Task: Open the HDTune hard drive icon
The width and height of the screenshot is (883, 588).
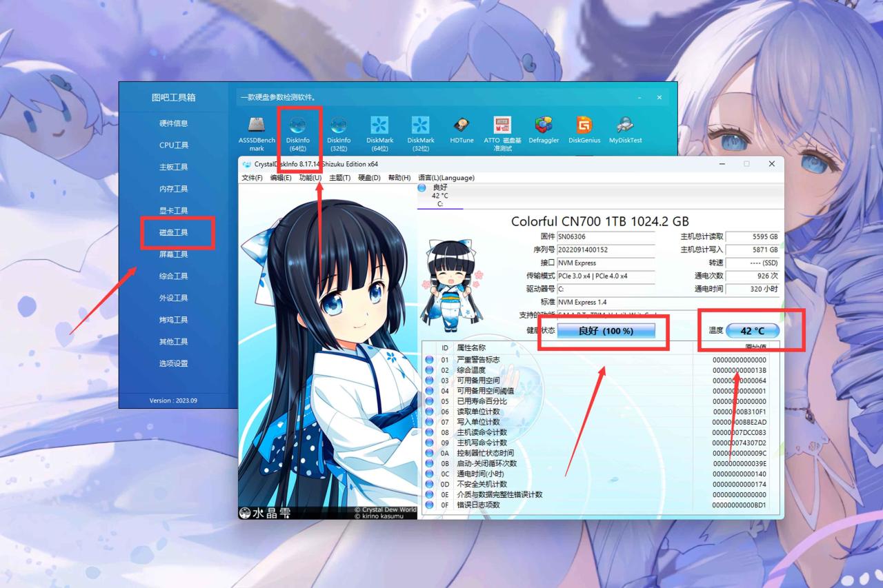Action: 462,125
